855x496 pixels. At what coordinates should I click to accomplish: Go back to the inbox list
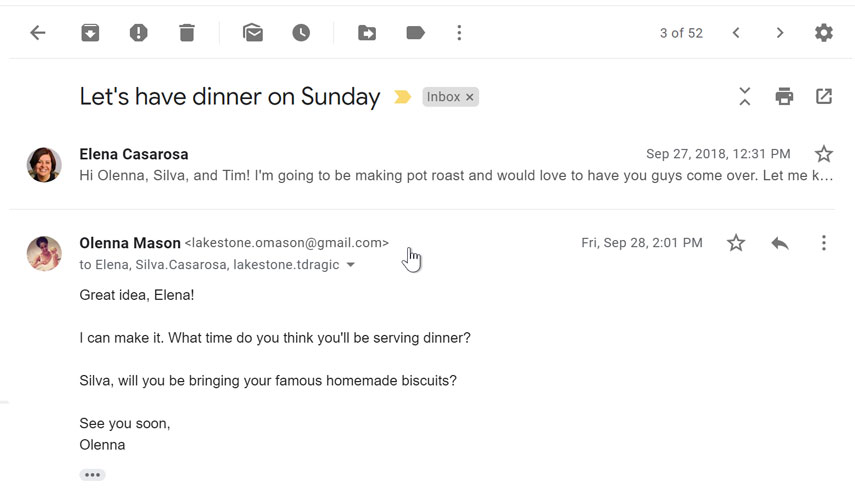coord(38,33)
